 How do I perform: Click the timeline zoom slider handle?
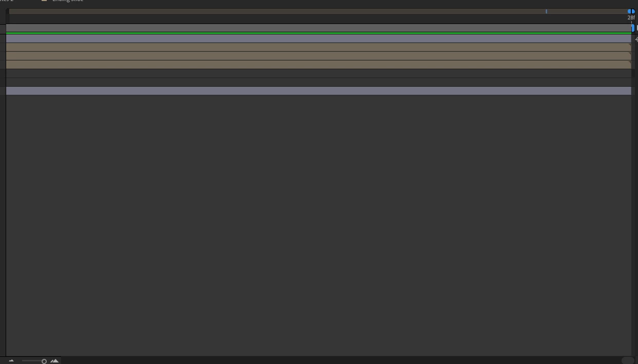coord(44,361)
